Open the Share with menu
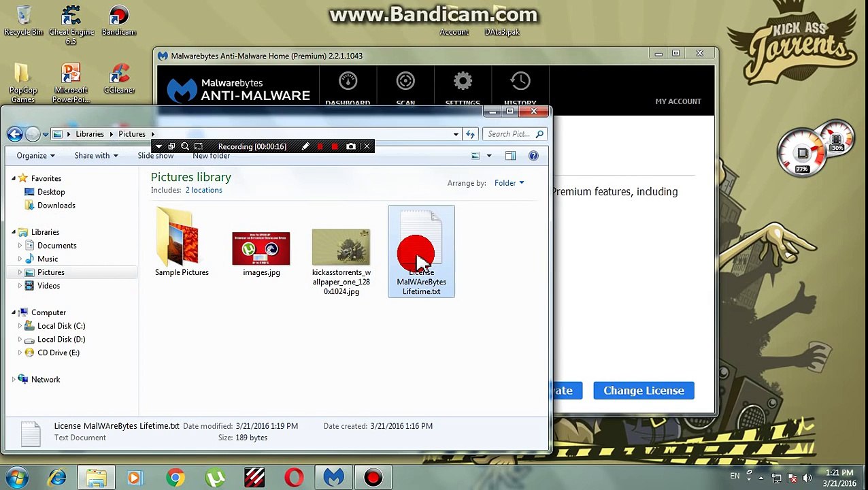 tap(96, 156)
